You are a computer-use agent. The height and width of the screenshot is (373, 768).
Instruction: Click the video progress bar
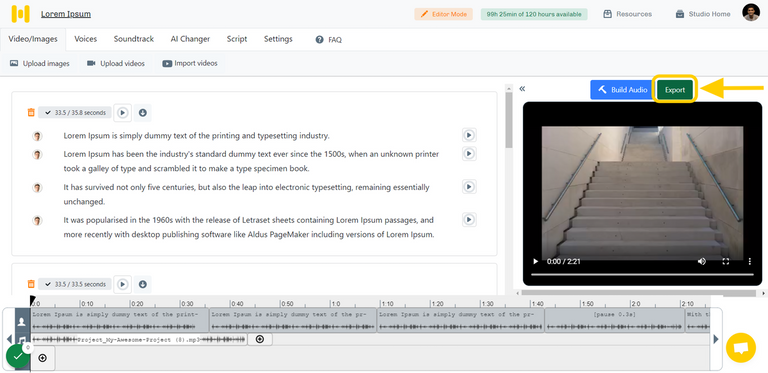click(642, 274)
